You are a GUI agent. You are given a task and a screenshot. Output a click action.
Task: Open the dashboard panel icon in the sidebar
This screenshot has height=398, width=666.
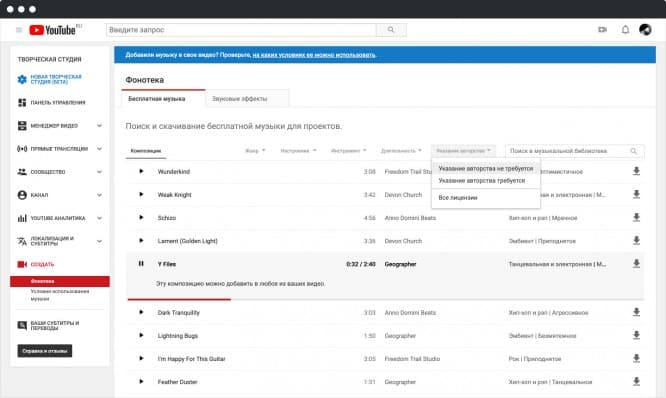22,102
